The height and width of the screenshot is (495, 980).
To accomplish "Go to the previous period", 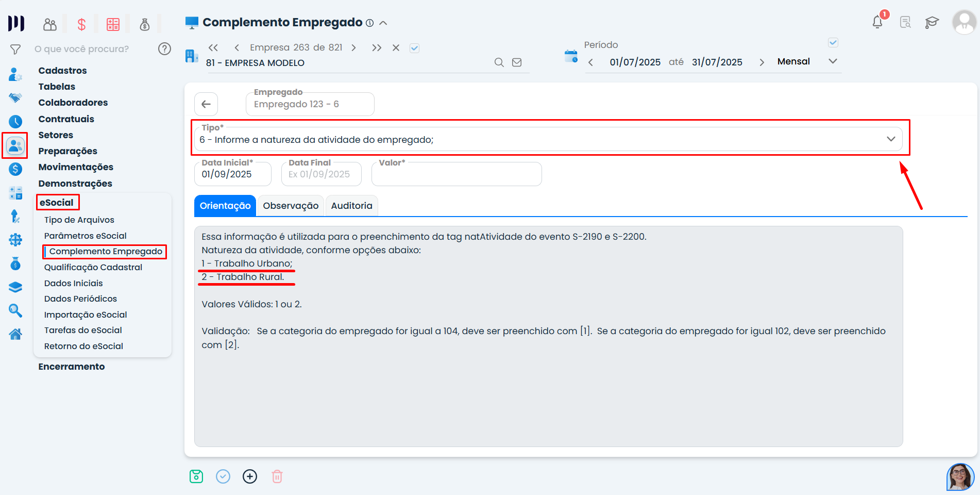I will tap(591, 62).
